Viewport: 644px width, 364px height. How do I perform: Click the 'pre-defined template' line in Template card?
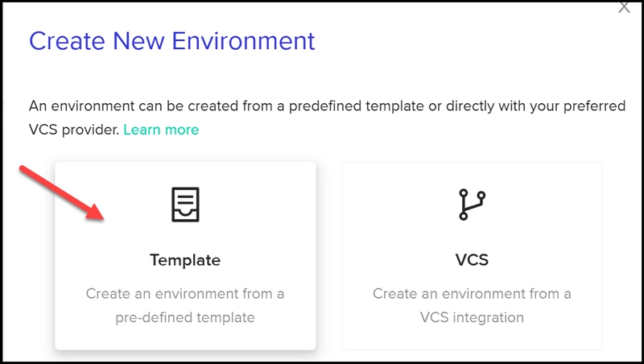tap(185, 317)
